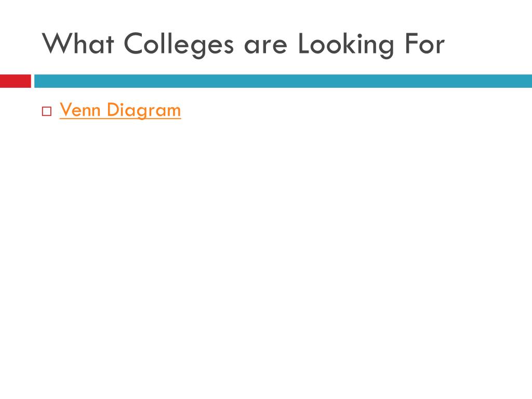The width and height of the screenshot is (532, 399).
Task: Click the word "Colleges" in the title
Action: [179, 44]
